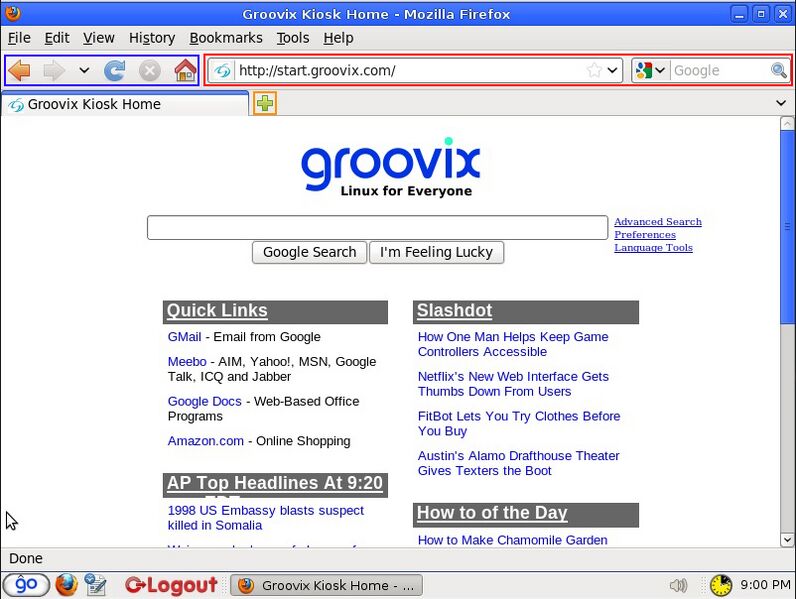Image resolution: width=796 pixels, height=599 pixels.
Task: Click the scrollbar down arrow
Action: click(787, 540)
